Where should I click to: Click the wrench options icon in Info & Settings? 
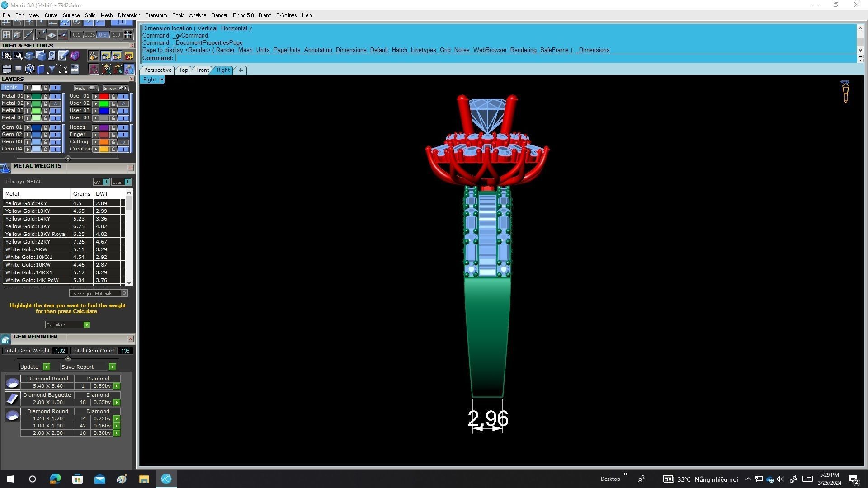tap(18, 56)
